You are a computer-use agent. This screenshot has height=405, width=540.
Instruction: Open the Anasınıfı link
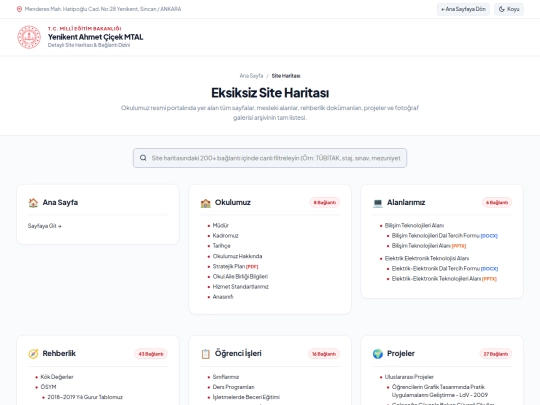pyautogui.click(x=223, y=297)
